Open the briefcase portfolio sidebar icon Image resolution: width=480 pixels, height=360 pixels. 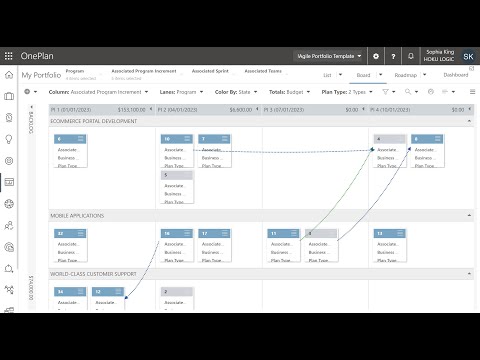point(9,96)
